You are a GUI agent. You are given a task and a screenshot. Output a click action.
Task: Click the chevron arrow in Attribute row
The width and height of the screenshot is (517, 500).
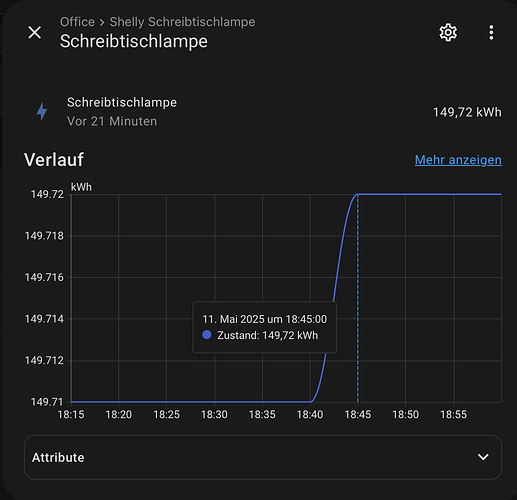pyautogui.click(x=483, y=457)
